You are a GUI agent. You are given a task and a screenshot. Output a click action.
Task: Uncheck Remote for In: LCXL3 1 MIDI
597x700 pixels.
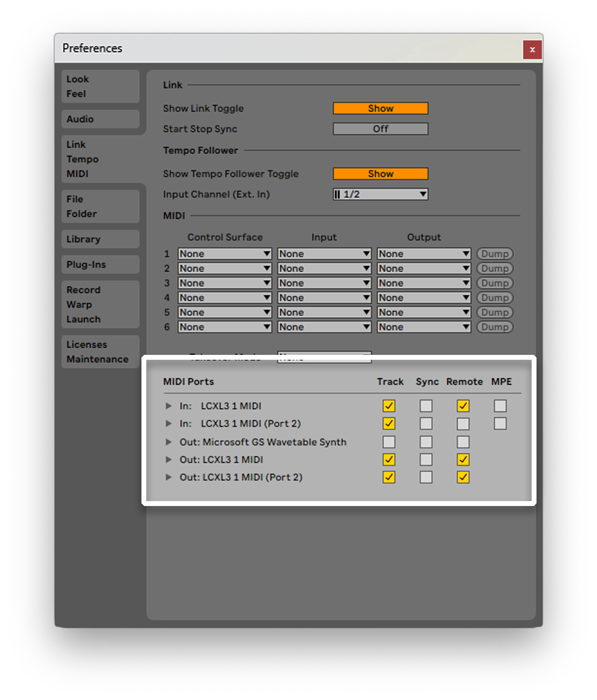coord(463,406)
